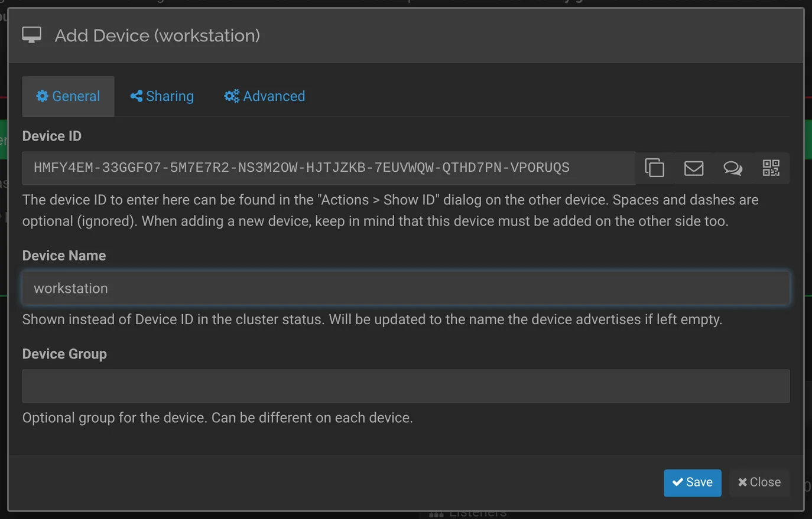812x519 pixels.
Task: Copy the Device ID to clipboard
Action: click(x=654, y=168)
